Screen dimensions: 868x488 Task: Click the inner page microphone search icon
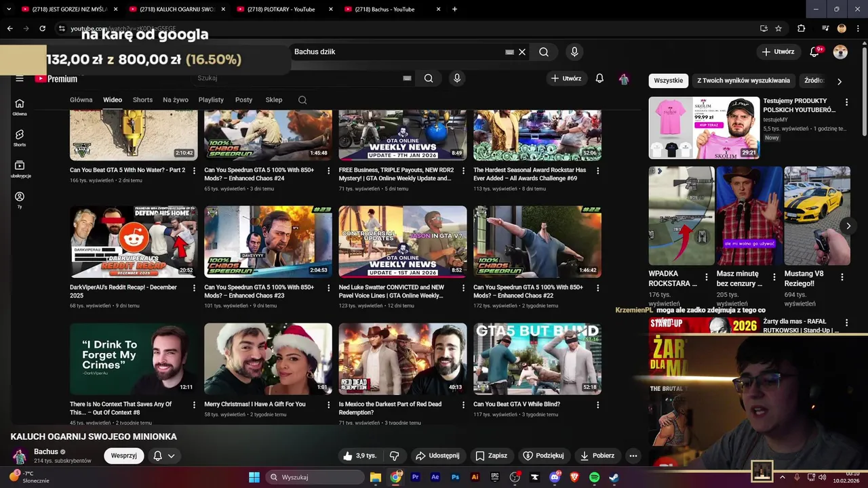click(457, 78)
